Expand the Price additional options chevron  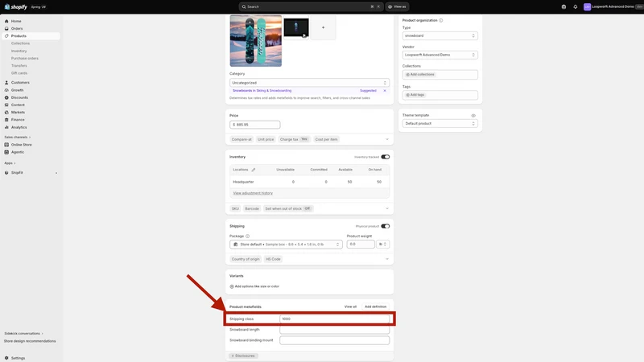[387, 139]
